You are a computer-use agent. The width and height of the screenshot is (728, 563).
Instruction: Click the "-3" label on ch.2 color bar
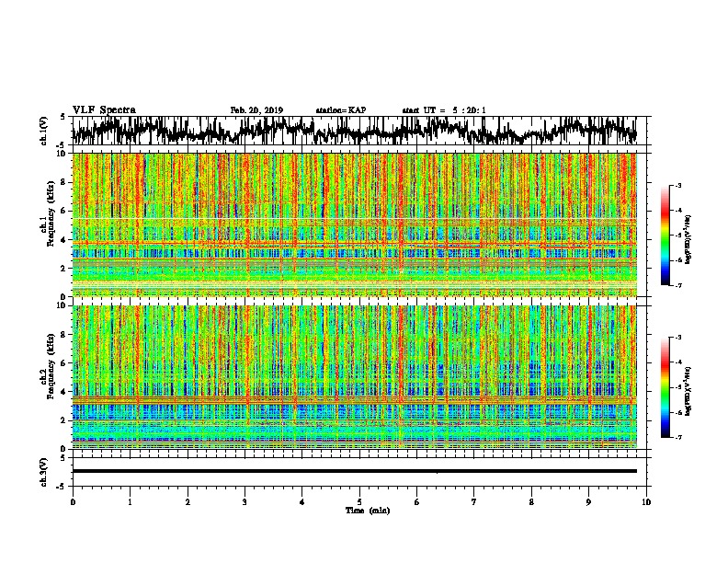[x=678, y=338]
